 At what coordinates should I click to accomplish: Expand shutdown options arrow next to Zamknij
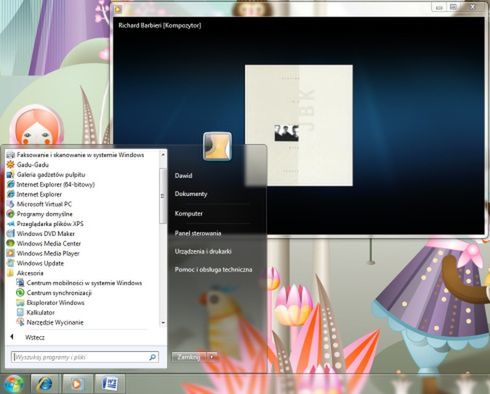[x=212, y=357]
